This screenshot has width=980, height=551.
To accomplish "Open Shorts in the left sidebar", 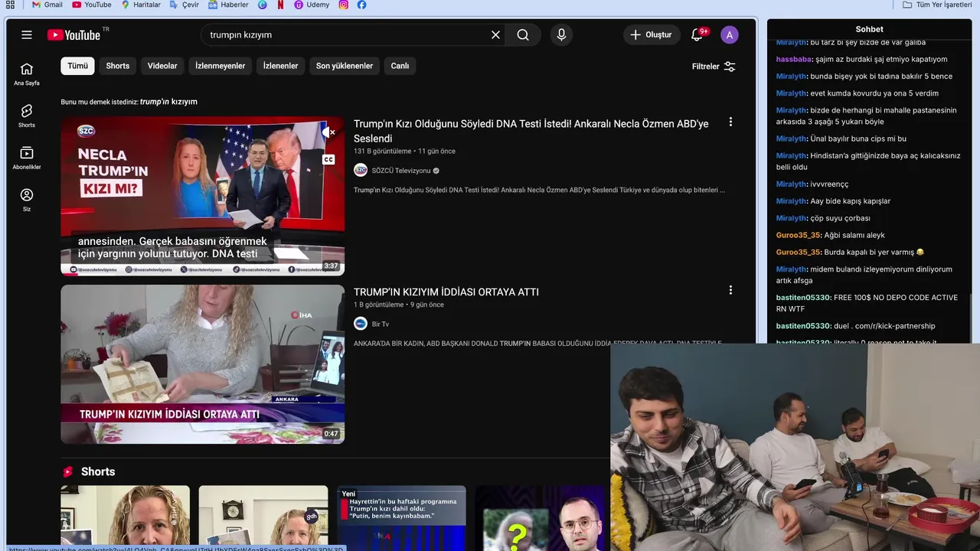I will pyautogui.click(x=27, y=116).
